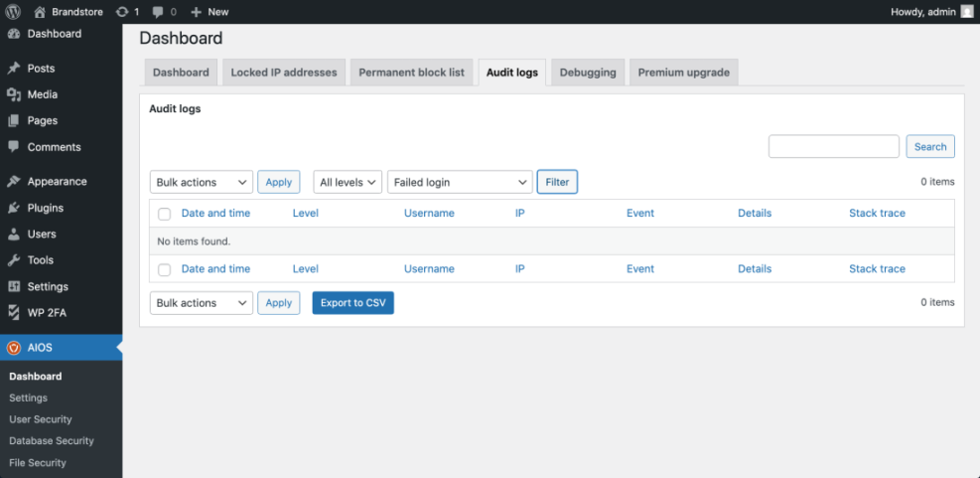The image size is (980, 478).
Task: Click the New label in admin bar
Action: coord(218,11)
